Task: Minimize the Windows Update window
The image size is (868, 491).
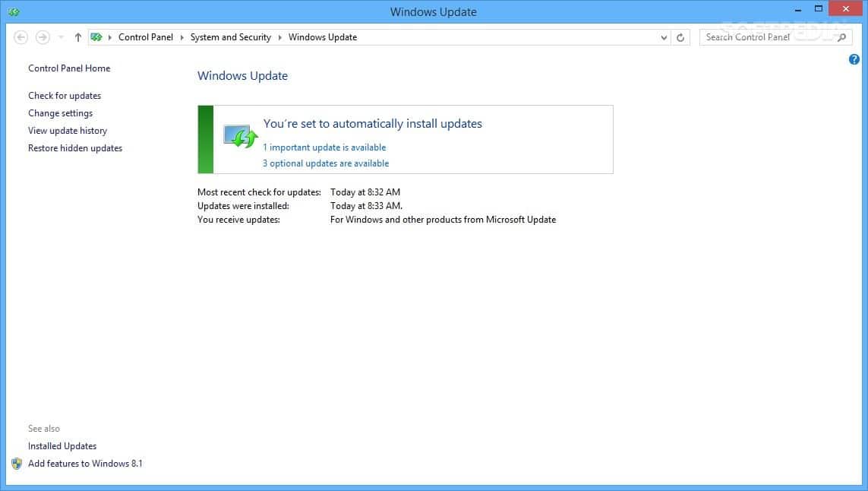Action: point(797,9)
